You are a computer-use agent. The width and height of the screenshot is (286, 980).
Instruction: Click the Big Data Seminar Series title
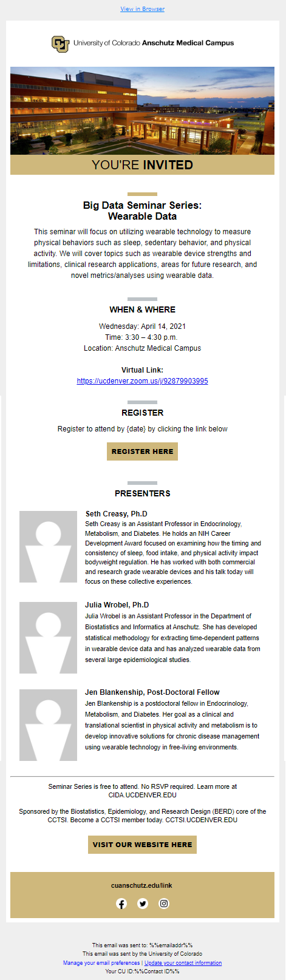[143, 211]
